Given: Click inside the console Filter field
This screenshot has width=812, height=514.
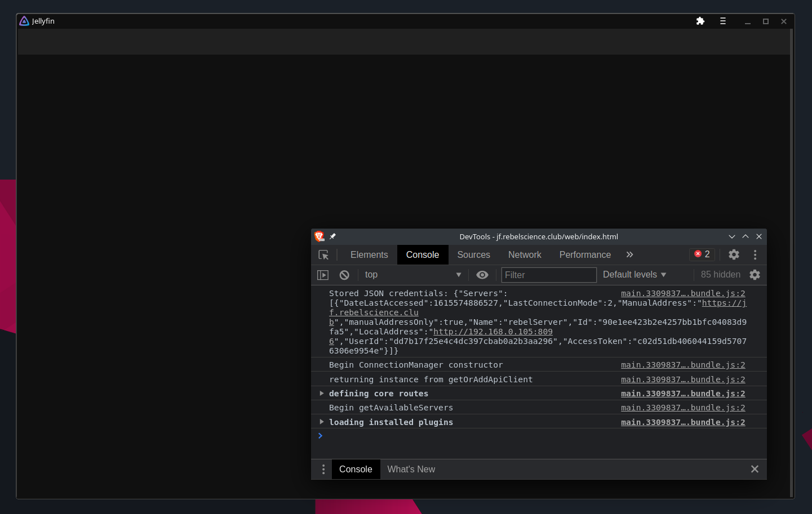Looking at the screenshot, I should [548, 275].
